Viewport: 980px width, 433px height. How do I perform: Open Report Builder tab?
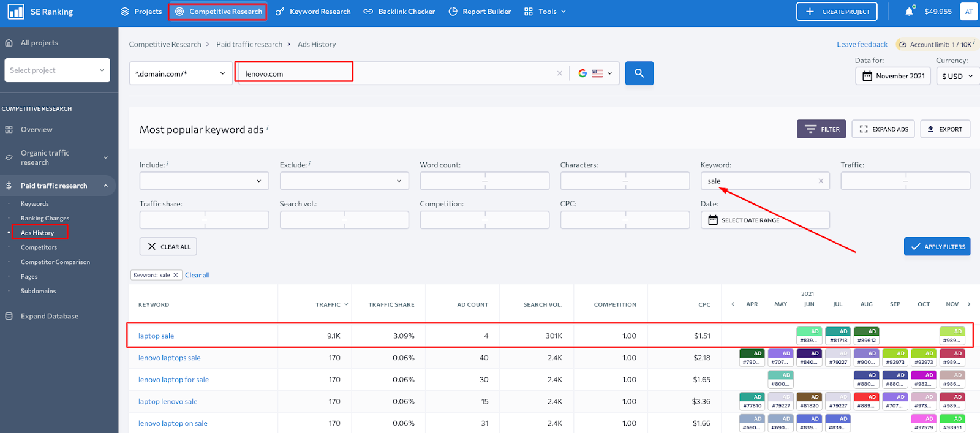[480, 12]
